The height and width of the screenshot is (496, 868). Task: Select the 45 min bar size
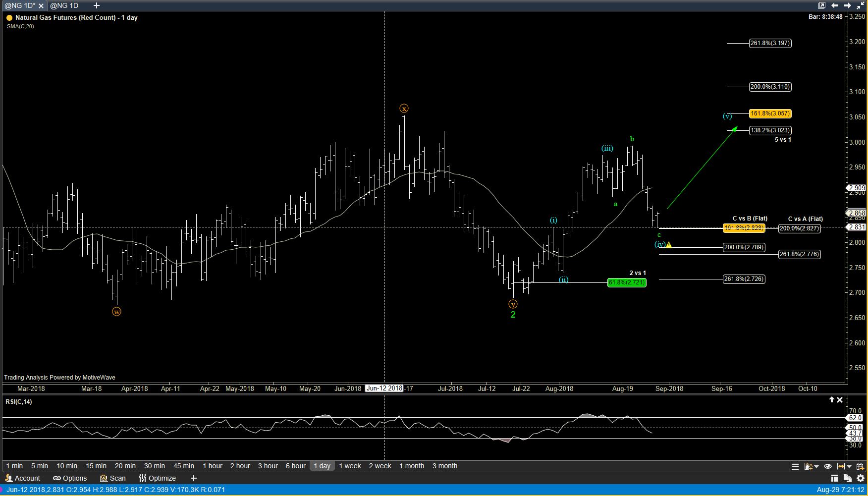pos(184,466)
